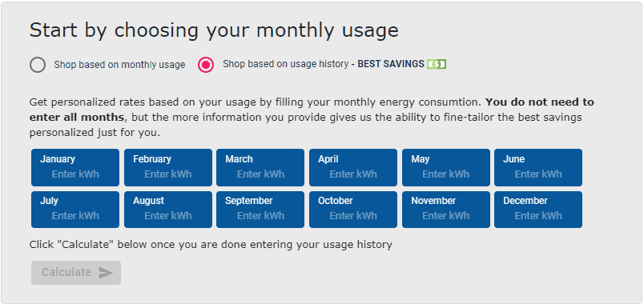Click the 'Start by choosing your monthly usage' heading
This screenshot has height=304, width=644.
pos(214,30)
